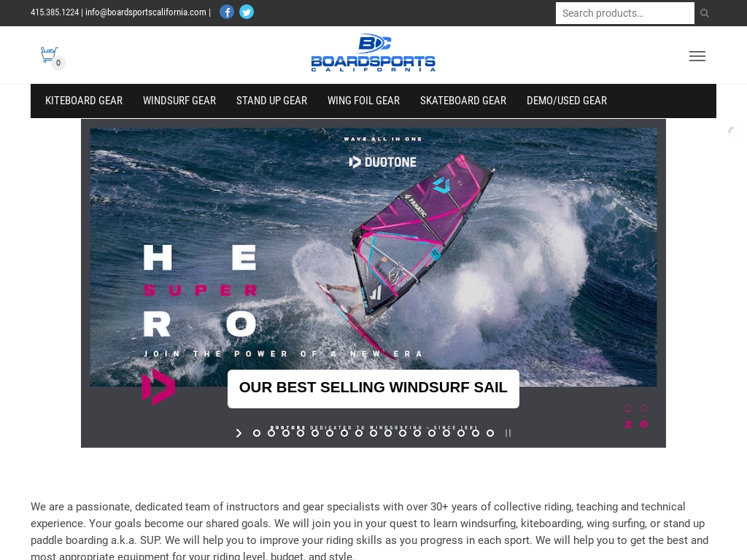This screenshot has width=747, height=560.
Task: Expand the Stand Up Gear menu
Action: [271, 101]
